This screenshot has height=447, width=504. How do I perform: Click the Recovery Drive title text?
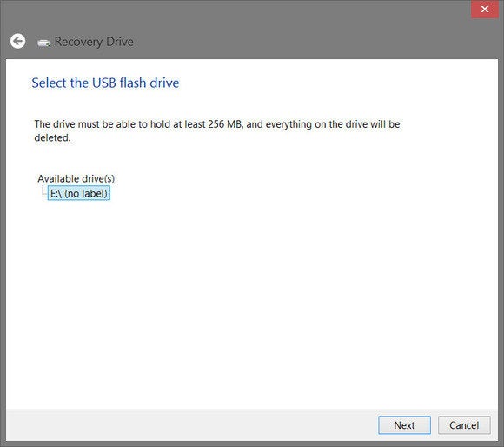coord(94,42)
